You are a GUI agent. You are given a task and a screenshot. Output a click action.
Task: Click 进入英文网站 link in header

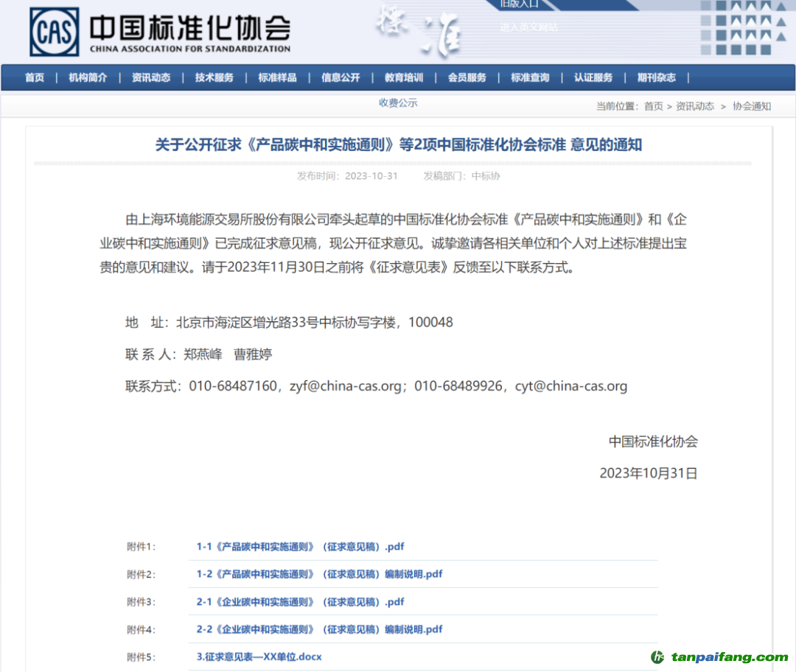click(528, 27)
